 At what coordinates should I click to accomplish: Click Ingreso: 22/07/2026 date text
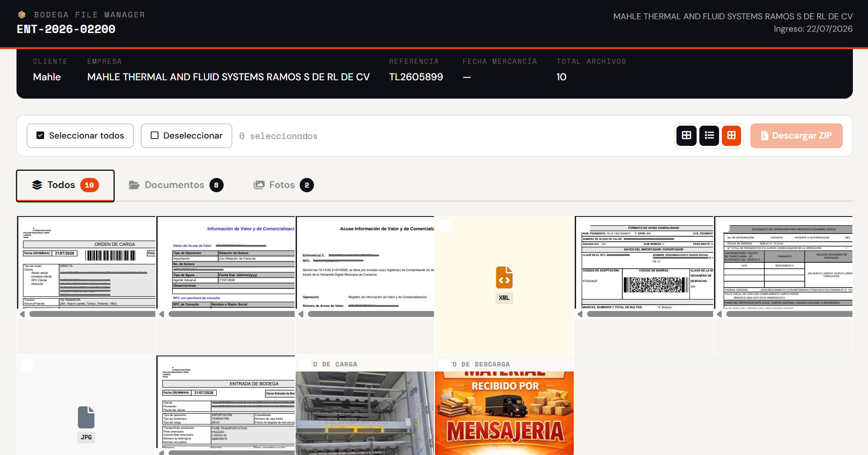point(813,29)
